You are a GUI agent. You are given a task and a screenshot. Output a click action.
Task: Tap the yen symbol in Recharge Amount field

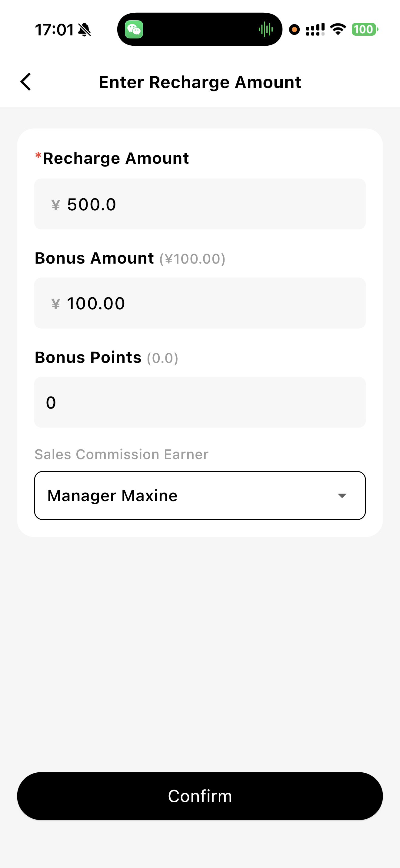click(x=56, y=205)
